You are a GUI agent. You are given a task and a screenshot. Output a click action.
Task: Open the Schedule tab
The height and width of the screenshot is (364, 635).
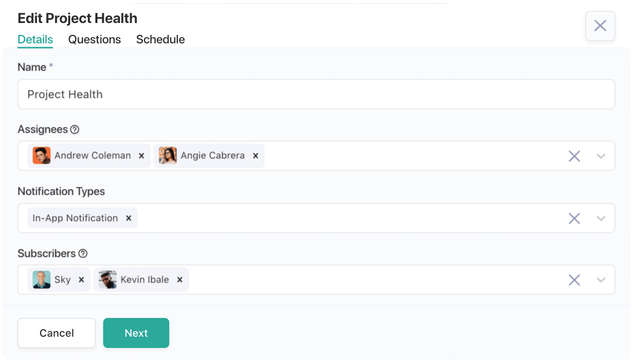point(160,39)
